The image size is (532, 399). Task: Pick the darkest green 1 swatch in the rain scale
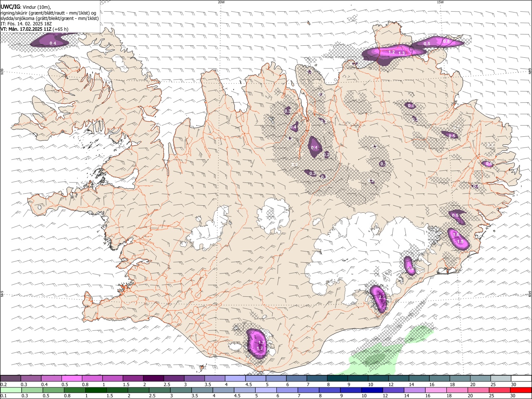(x=96, y=390)
